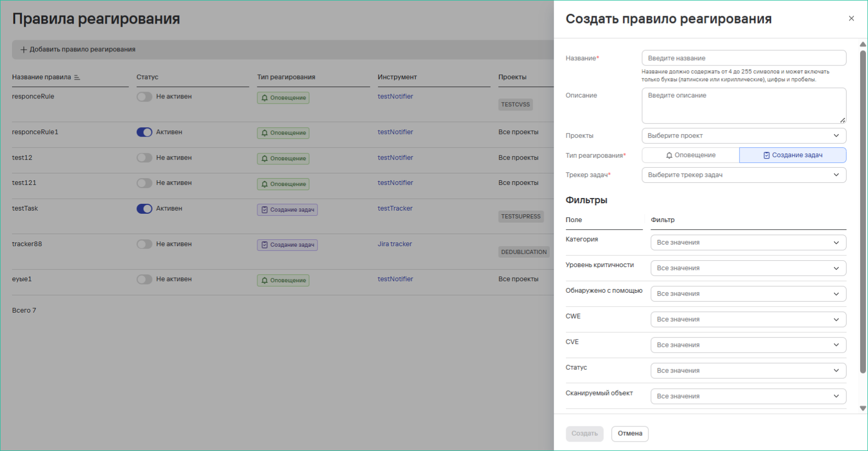This screenshot has height=451, width=868.
Task: Open the Уровень критичности filter dropdown
Action: pos(748,268)
